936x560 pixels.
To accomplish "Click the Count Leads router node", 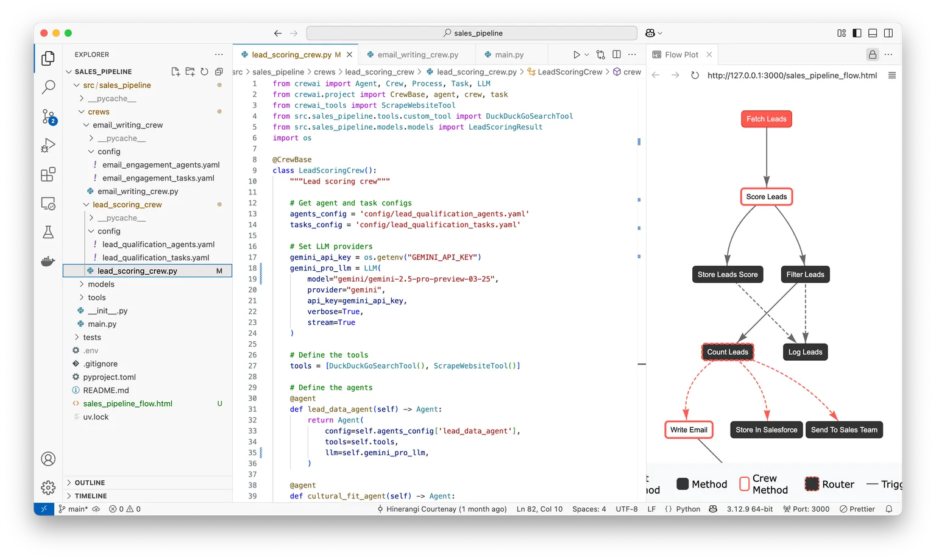I will (728, 352).
